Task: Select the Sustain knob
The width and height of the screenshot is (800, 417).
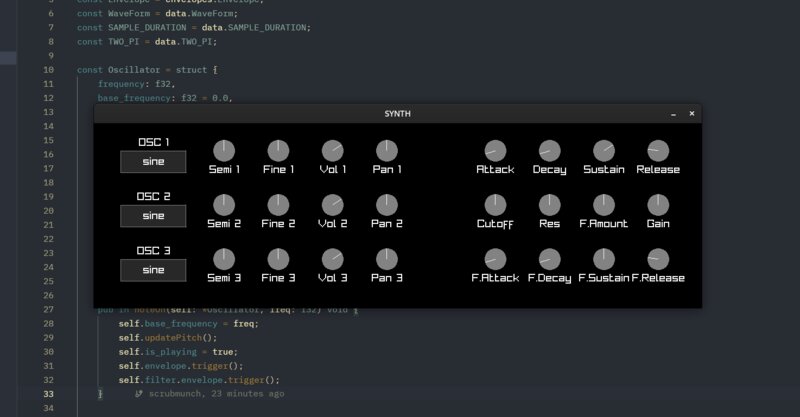Action: point(603,151)
